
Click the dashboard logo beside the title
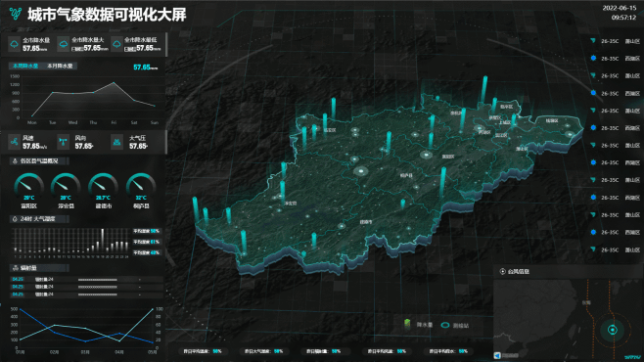pyautogui.click(x=16, y=14)
